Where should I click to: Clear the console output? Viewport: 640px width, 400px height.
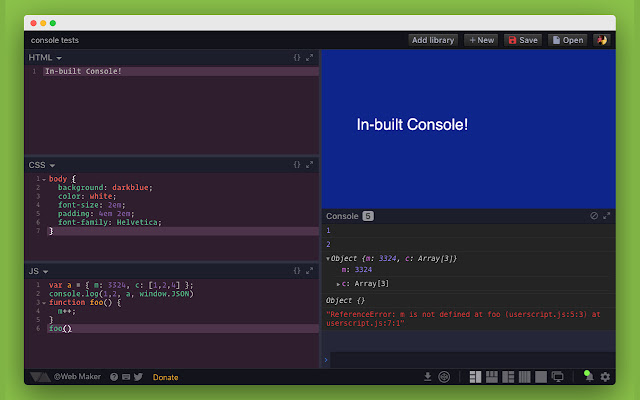pyautogui.click(x=594, y=215)
